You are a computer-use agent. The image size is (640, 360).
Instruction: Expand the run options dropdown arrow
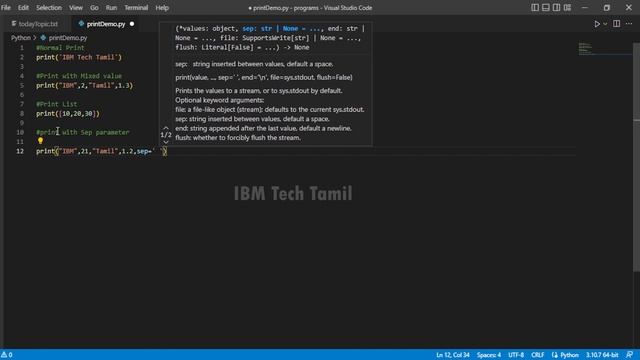click(x=605, y=24)
